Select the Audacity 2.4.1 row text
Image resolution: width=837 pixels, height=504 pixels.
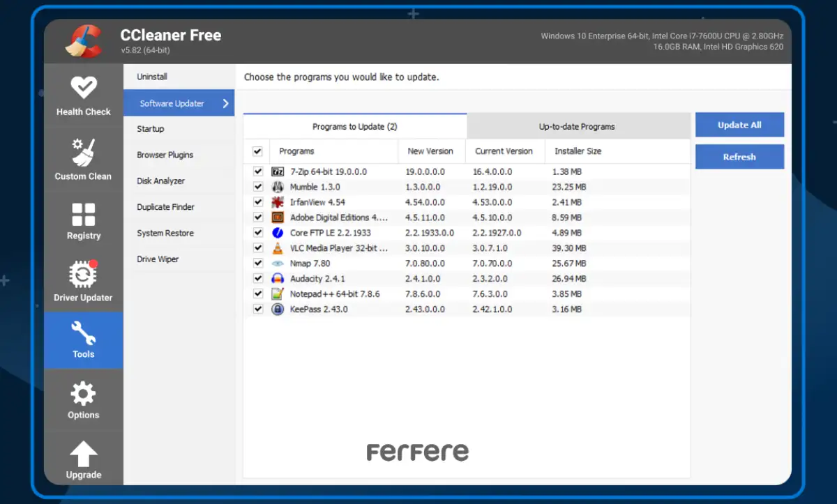[317, 279]
